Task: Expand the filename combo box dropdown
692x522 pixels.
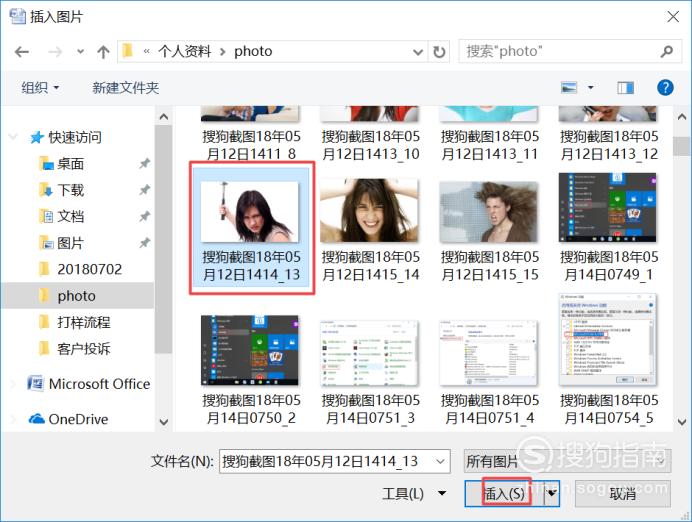Action: (x=440, y=461)
